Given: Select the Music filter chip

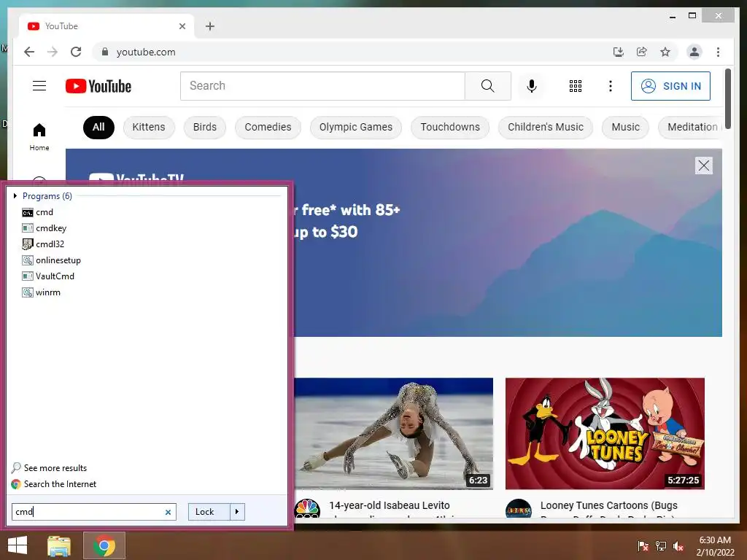Looking at the screenshot, I should click(x=625, y=127).
